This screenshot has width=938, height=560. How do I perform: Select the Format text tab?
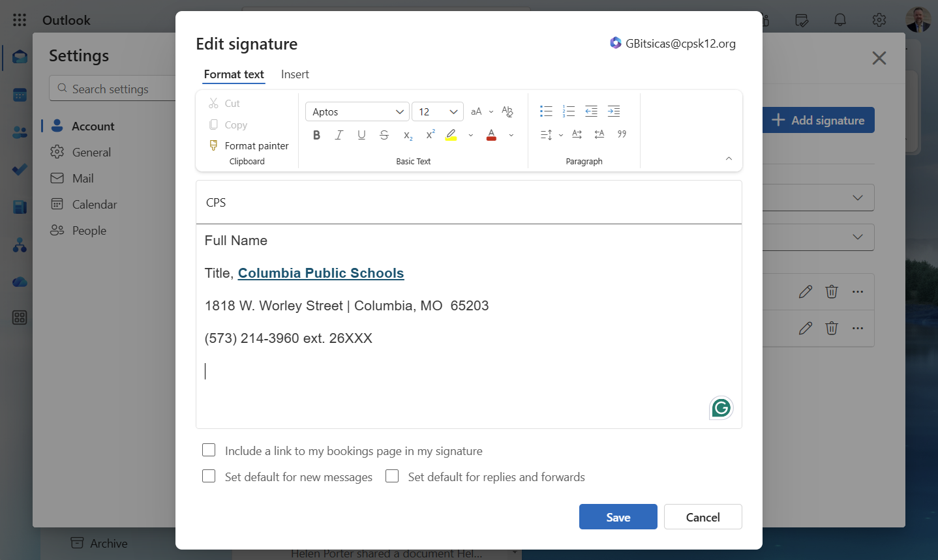pos(234,74)
